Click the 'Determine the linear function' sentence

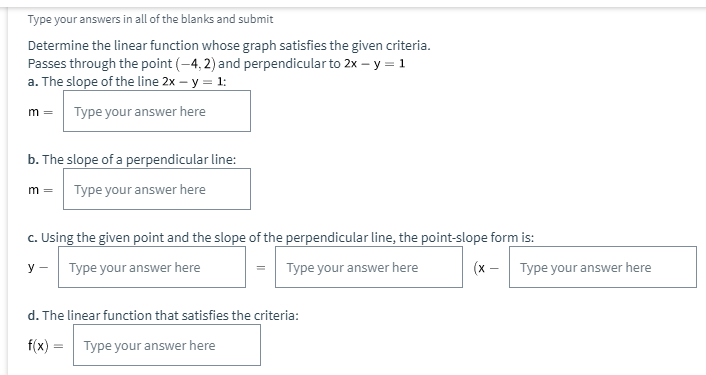(229, 45)
